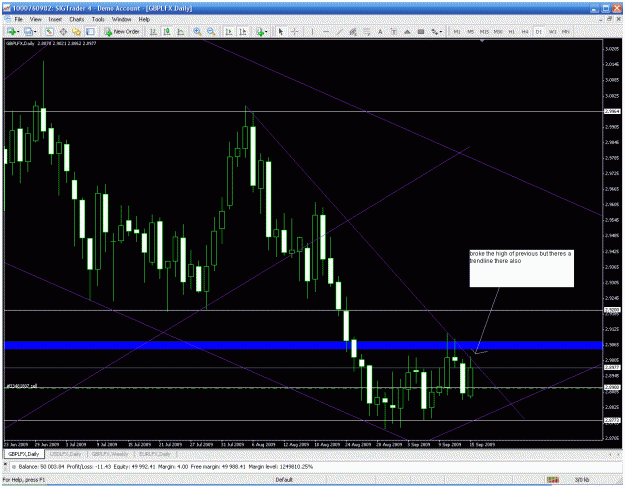Expand the arrows objects dropdown arrow

click(441, 32)
